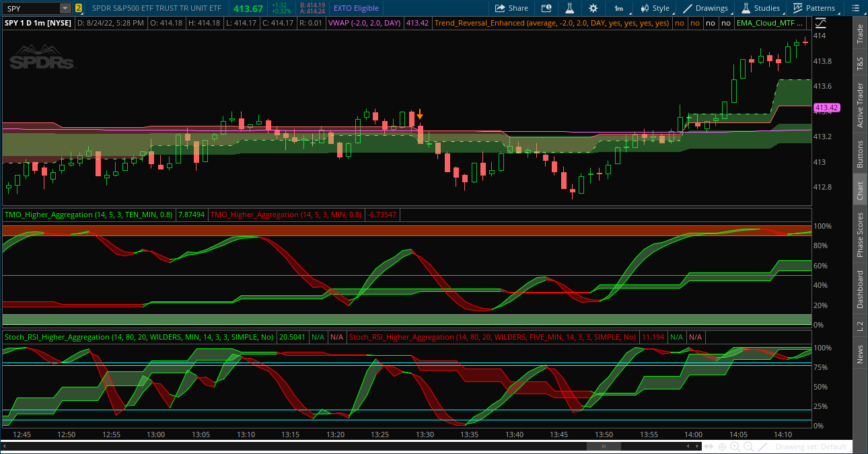Click the zoom in magnifier icon
Image resolution: width=868 pixels, height=454 pixels.
(x=735, y=447)
